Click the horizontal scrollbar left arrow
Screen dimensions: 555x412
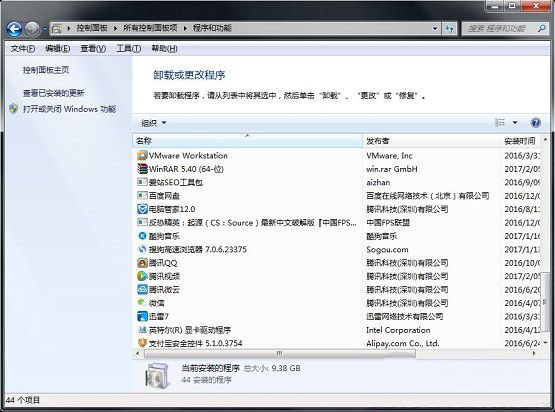[137, 353]
